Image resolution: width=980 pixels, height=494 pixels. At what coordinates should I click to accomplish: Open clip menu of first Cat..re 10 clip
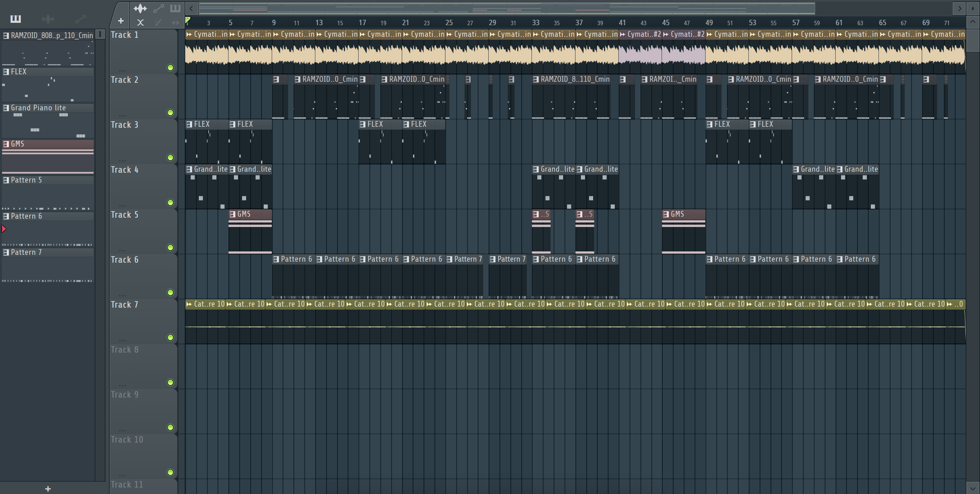pyautogui.click(x=189, y=304)
